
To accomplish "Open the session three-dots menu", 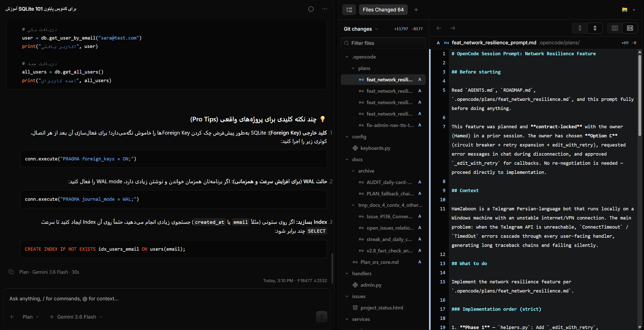I will pos(325,9).
